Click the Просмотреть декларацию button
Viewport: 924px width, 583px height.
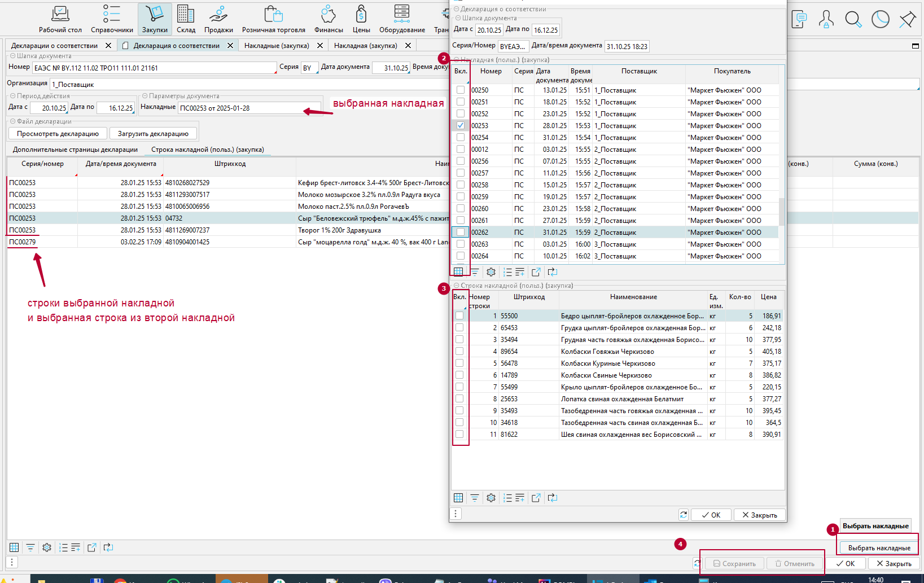(x=58, y=134)
